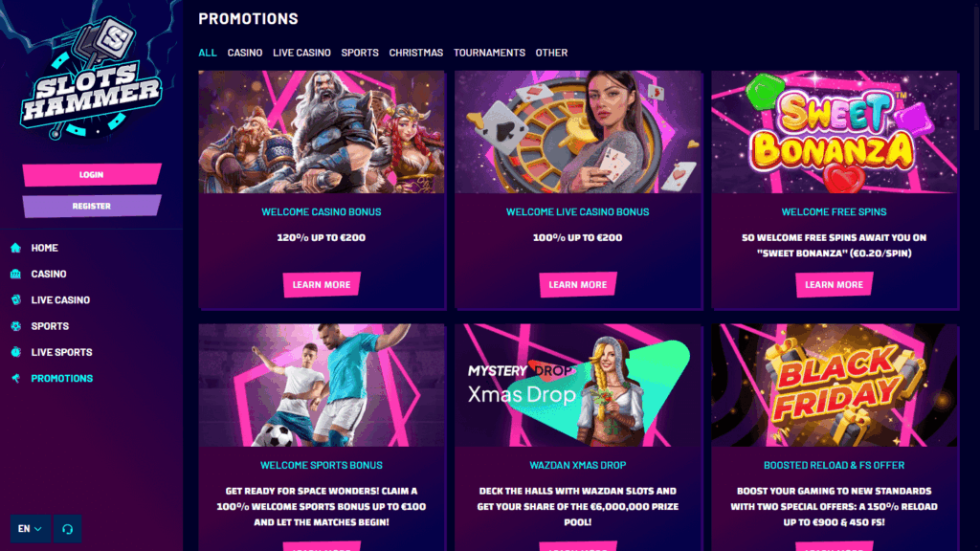Learn more about Welcome Free Spins
Image resolution: width=980 pixels, height=551 pixels.
coord(834,285)
